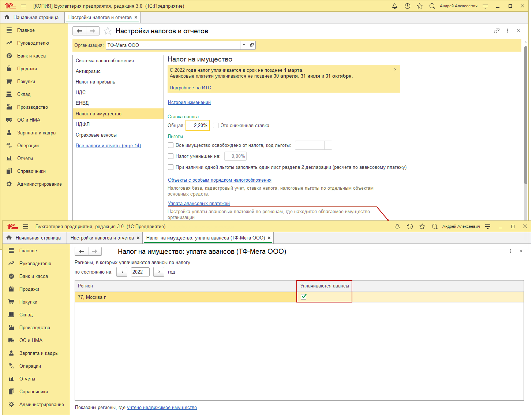The image size is (532, 416).
Task: Open Все налоги и отчеты (еще 14) link
Action: (108, 146)
